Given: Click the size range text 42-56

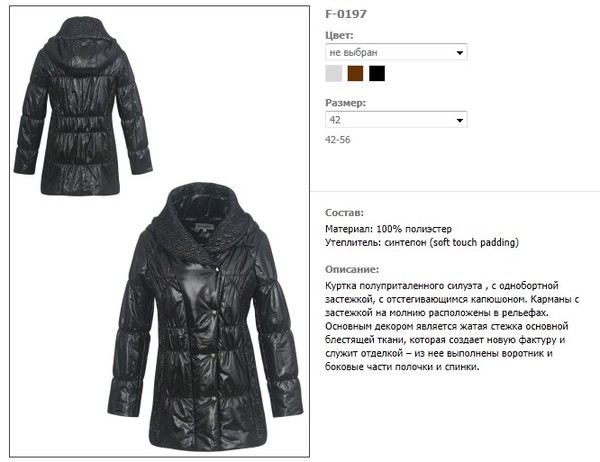Looking at the screenshot, I should coord(338,140).
